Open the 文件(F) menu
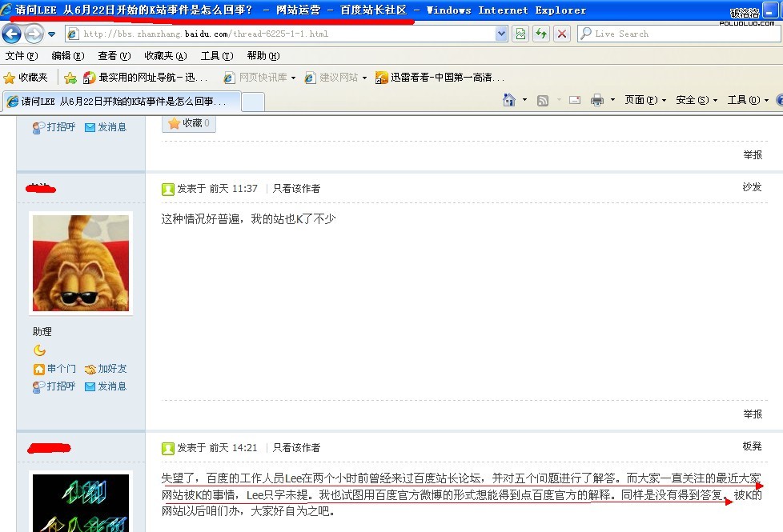Image resolution: width=783 pixels, height=532 pixels. pyautogui.click(x=22, y=56)
